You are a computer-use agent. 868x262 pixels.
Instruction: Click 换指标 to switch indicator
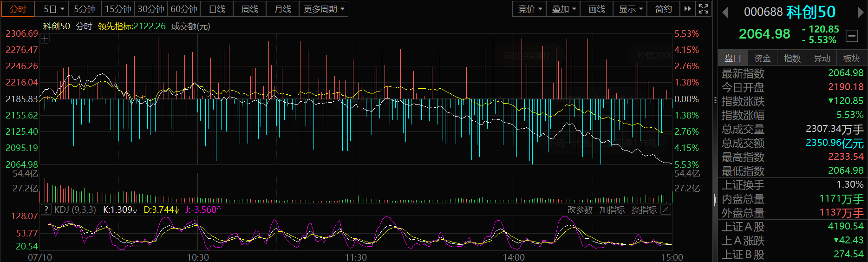(x=644, y=210)
